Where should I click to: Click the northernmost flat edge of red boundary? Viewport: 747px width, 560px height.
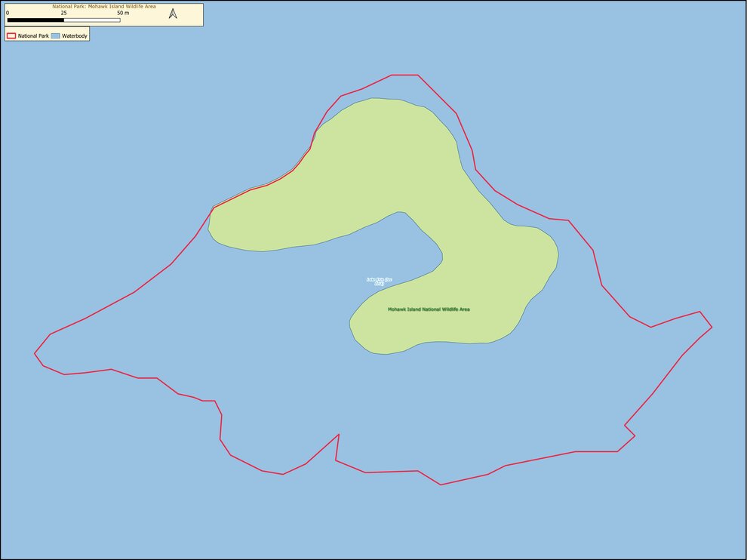(x=404, y=75)
